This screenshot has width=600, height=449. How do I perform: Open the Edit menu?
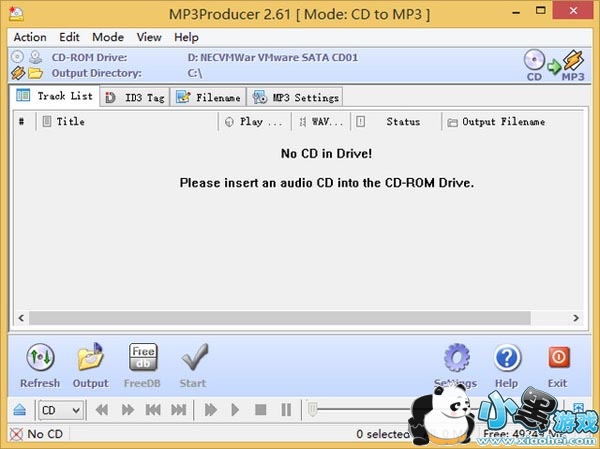(x=69, y=37)
